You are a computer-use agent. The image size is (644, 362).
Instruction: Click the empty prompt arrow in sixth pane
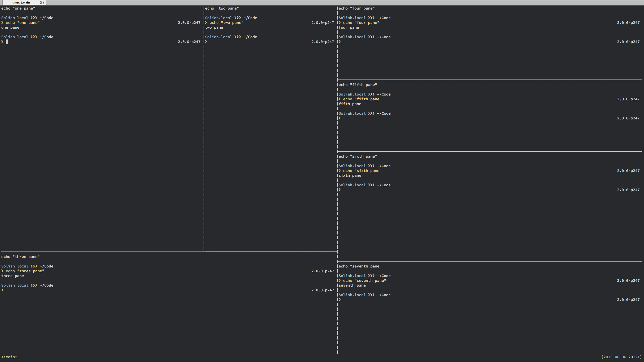[340, 190]
